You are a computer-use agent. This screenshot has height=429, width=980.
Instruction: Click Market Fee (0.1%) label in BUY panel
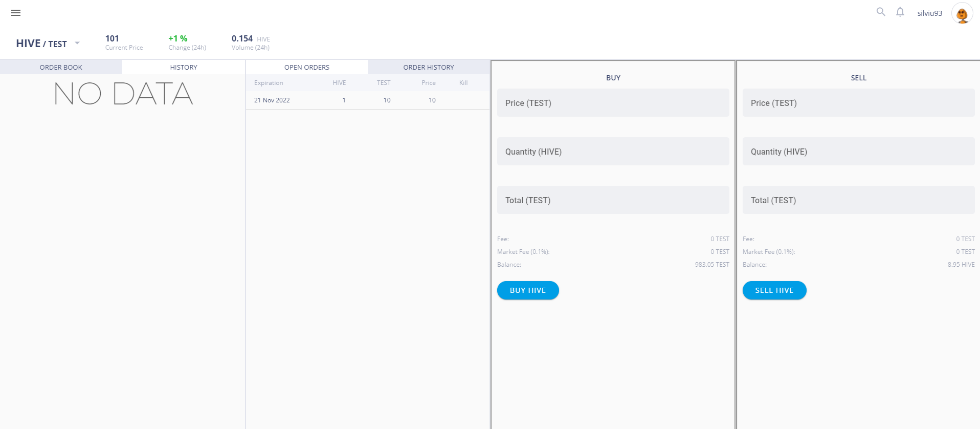(523, 252)
